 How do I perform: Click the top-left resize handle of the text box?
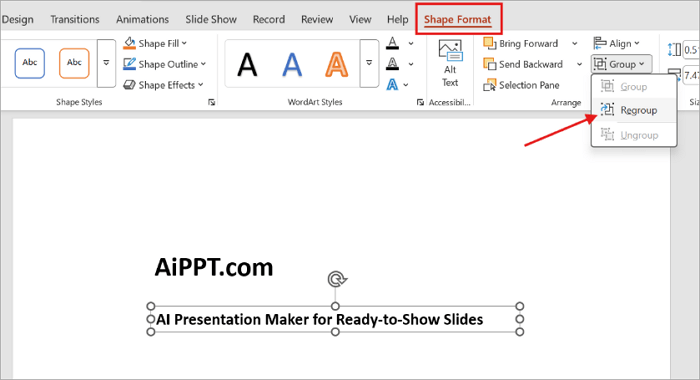coord(151,306)
